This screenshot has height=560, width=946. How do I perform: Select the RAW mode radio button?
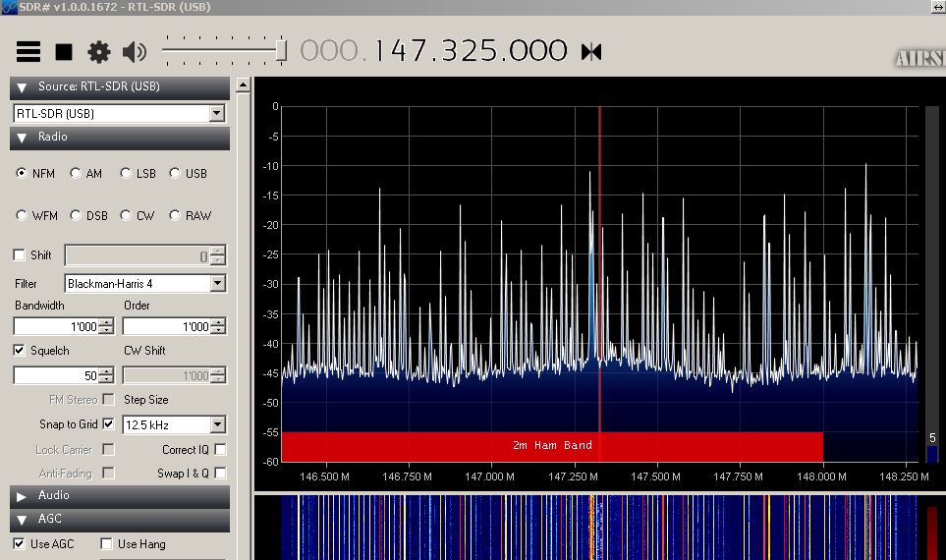point(175,215)
